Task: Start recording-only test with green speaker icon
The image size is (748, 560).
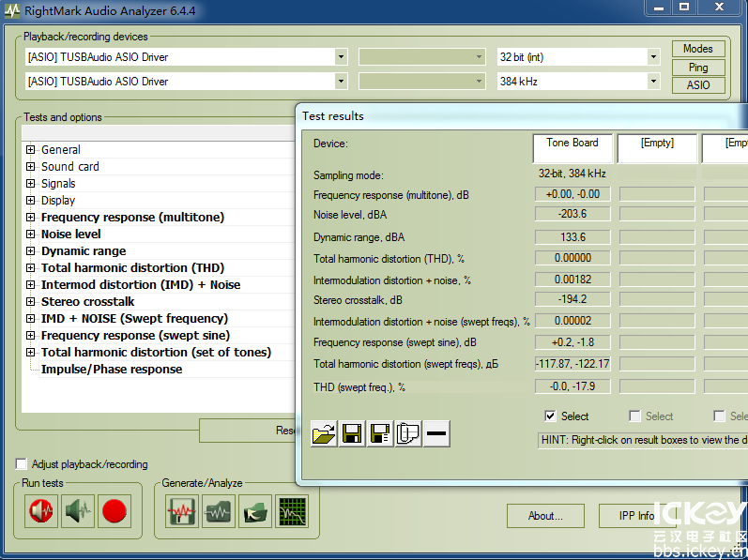Action: coord(78,511)
